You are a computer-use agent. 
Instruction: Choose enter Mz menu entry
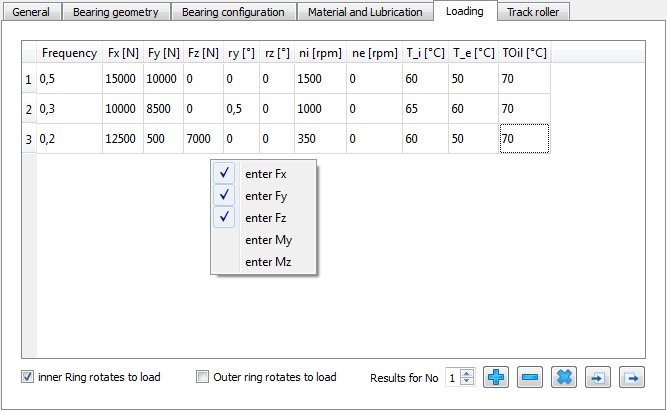pyautogui.click(x=267, y=262)
